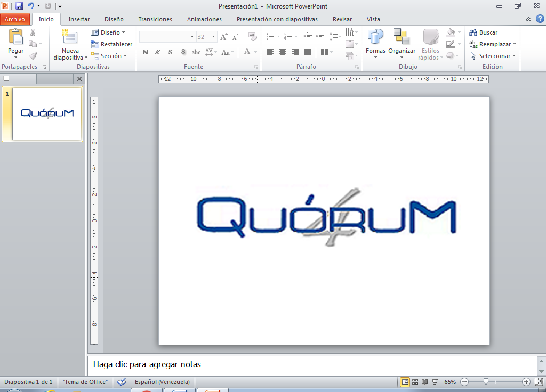Screen dimensions: 546x392
Task: Open Presentación con diapositivas tab
Action: 277,19
